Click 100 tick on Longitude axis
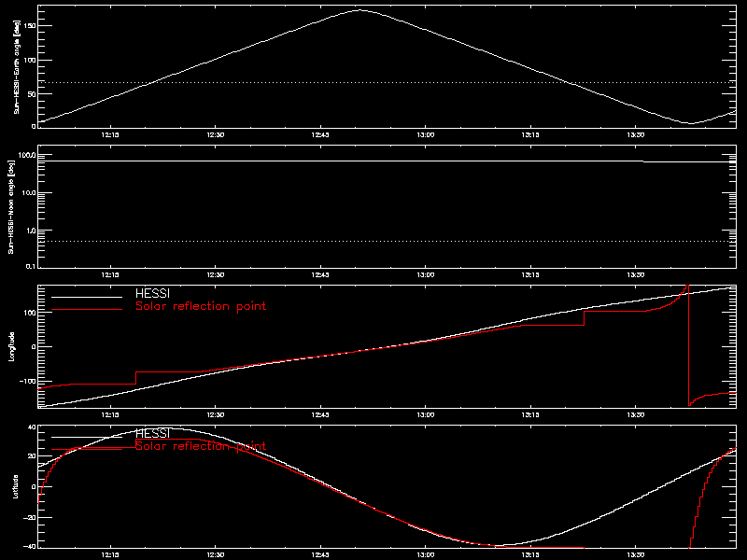 30,313
